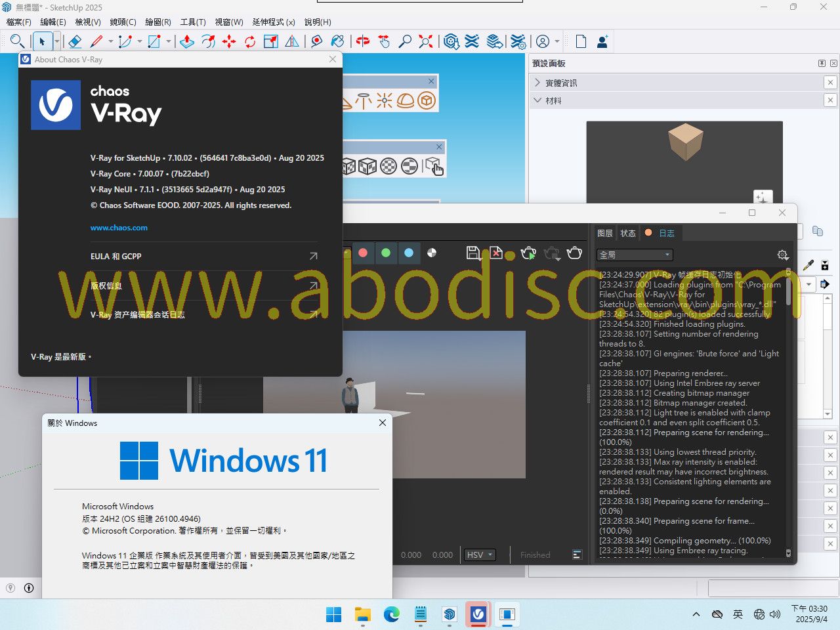
Task: Open EULA 和 GCPP link
Action: (x=204, y=256)
